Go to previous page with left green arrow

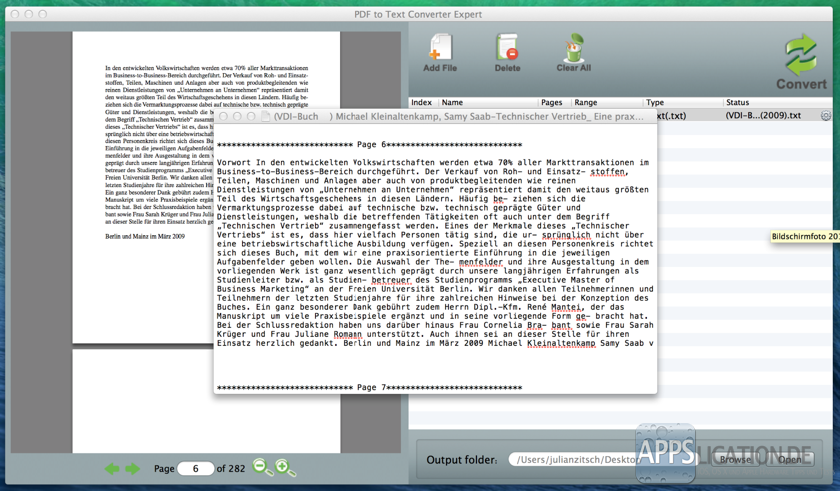112,469
